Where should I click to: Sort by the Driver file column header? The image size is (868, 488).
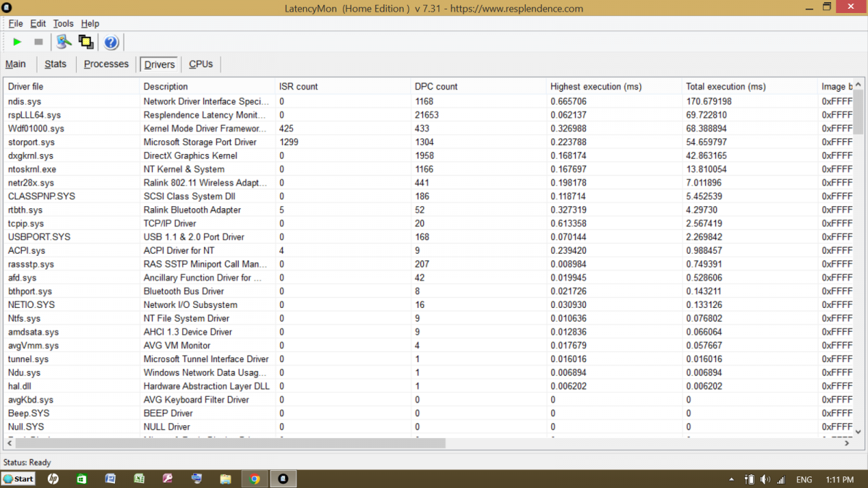coord(72,87)
